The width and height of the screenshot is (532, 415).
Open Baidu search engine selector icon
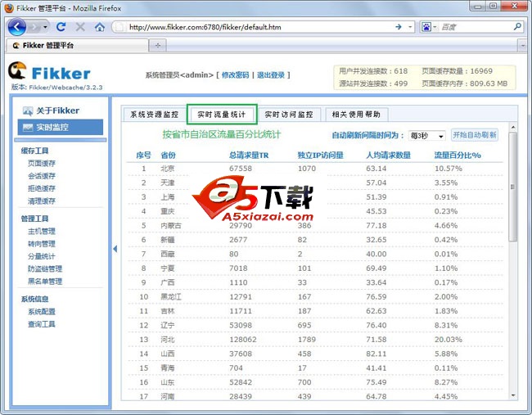click(426, 27)
